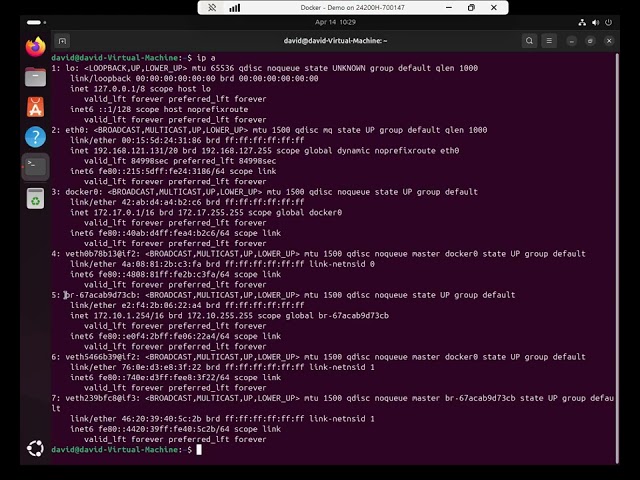Open the Trash icon in the dock

point(36,198)
